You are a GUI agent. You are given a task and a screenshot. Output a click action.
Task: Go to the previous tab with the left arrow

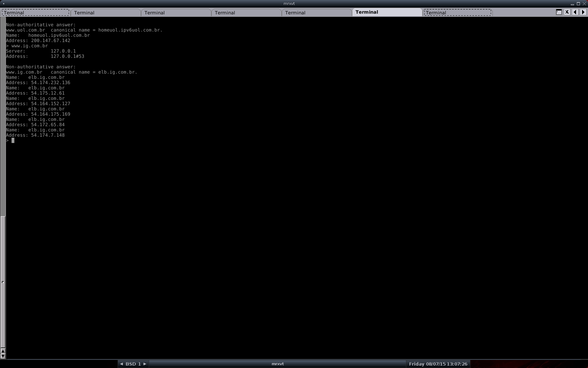(575, 12)
